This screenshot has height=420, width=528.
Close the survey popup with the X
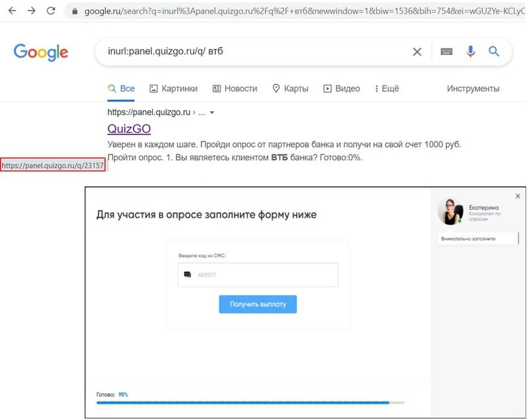(x=518, y=196)
